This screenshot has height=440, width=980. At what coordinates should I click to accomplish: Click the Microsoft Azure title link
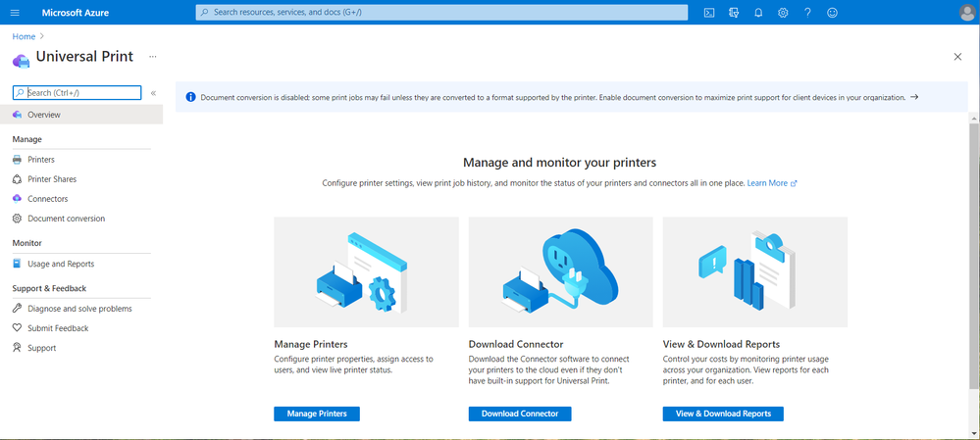75,13
